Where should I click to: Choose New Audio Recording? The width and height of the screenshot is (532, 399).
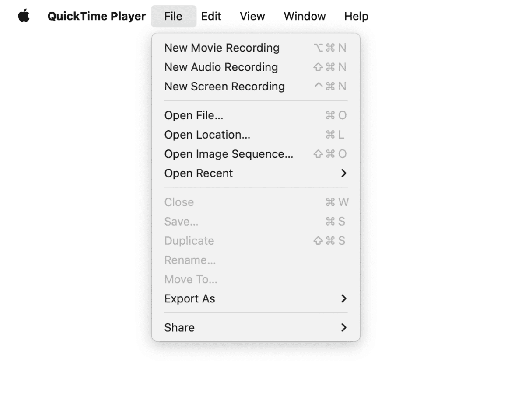point(221,67)
